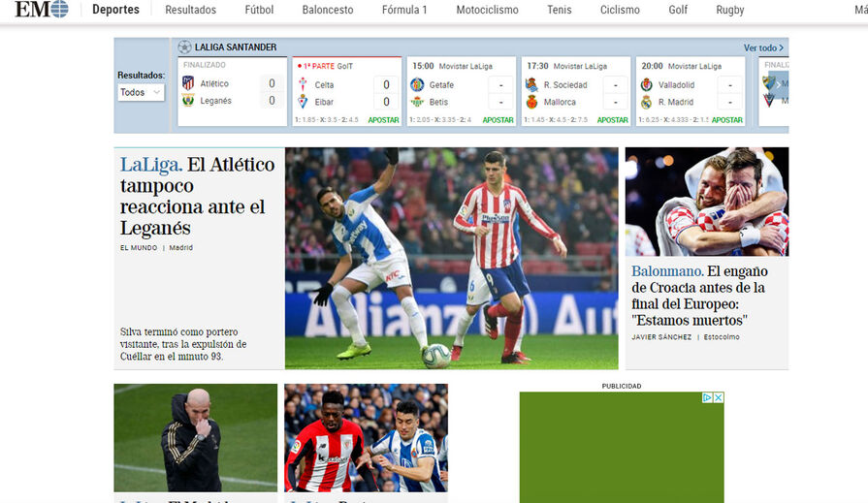The image size is (868, 503).
Task: Click the Real Sociedad team crest
Action: (531, 84)
